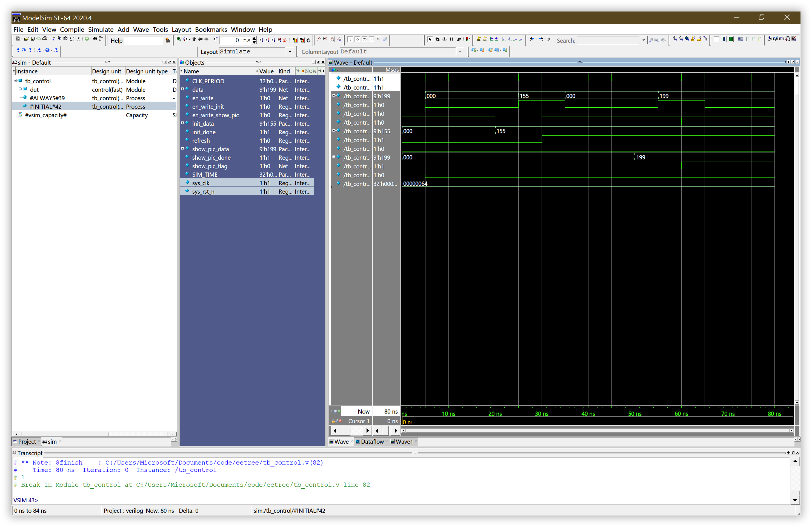Click the Break simulation hand icon
The height and width of the screenshot is (527, 812).
pos(308,40)
